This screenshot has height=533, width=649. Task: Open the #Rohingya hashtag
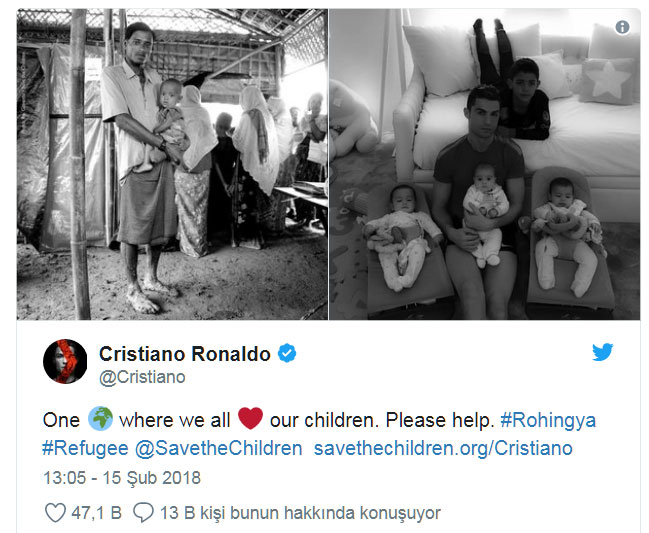point(548,420)
